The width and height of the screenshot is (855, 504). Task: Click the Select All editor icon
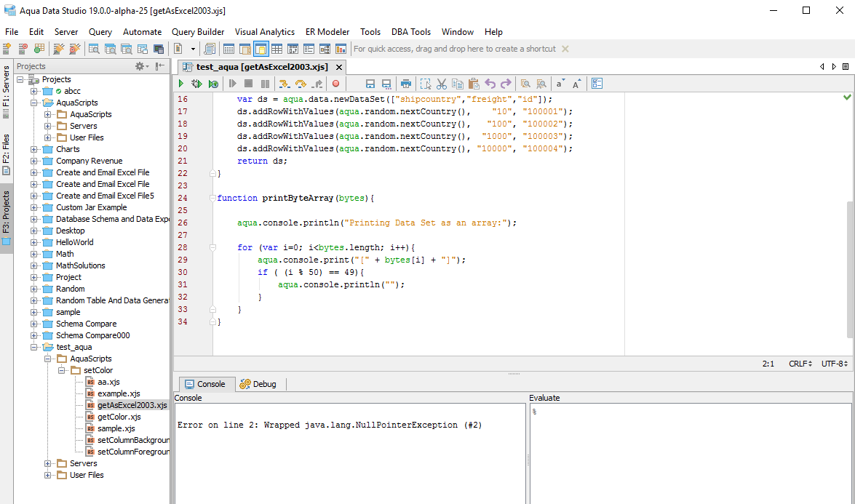[x=426, y=84]
